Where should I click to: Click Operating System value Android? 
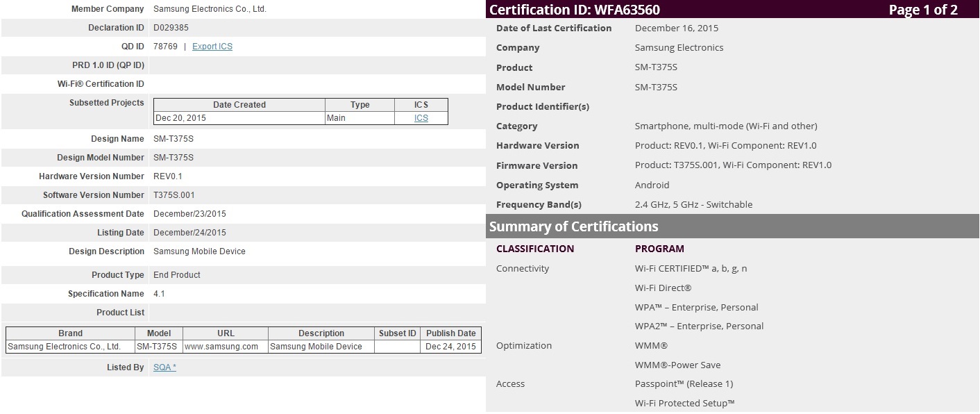coord(652,185)
